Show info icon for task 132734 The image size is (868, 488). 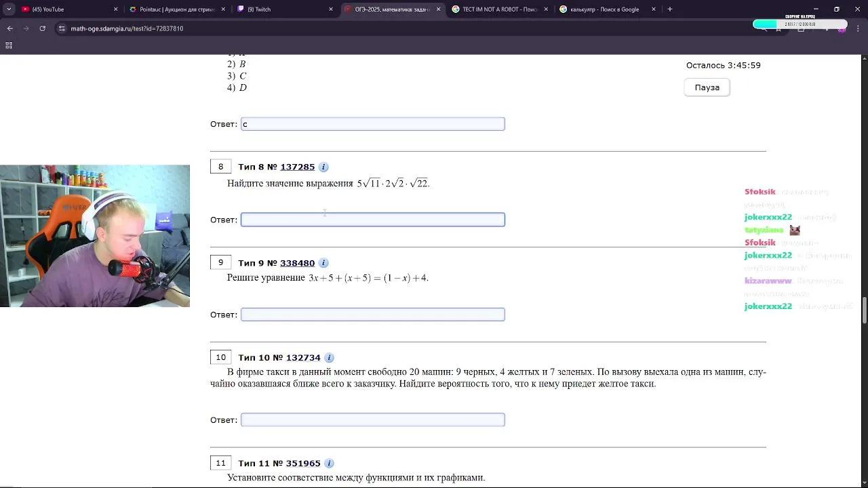[x=329, y=358]
